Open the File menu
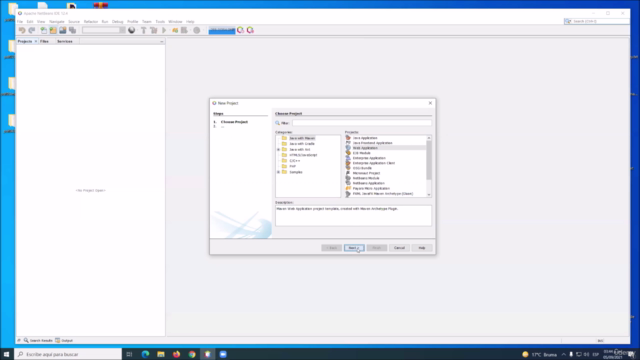The width and height of the screenshot is (640, 360). (x=20, y=22)
